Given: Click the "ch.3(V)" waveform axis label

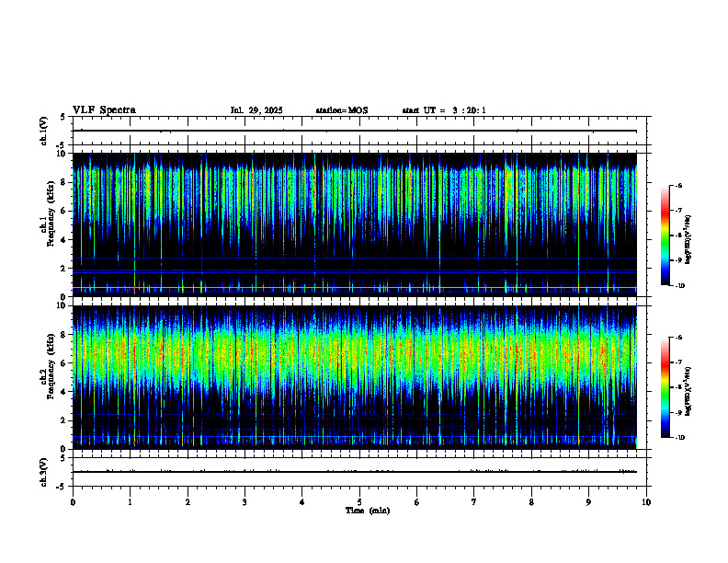Looking at the screenshot, I should pyautogui.click(x=43, y=472).
